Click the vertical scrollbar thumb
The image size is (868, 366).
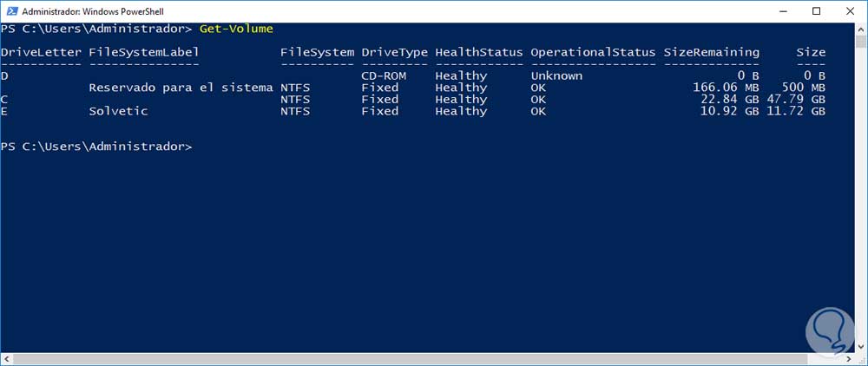[860, 43]
